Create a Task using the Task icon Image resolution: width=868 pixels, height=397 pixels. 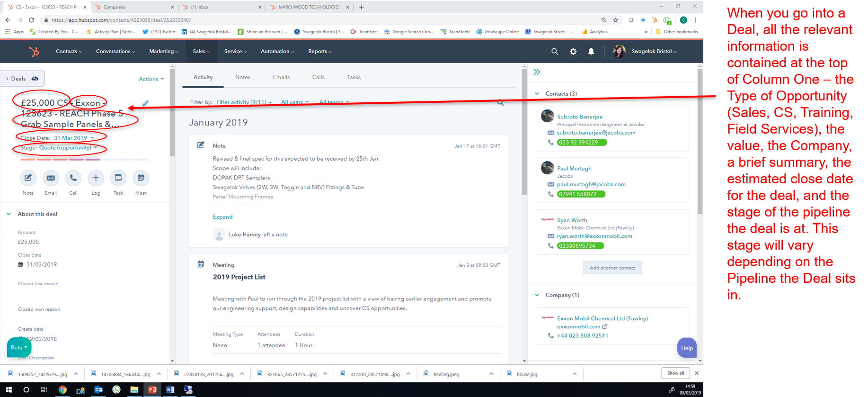(118, 178)
